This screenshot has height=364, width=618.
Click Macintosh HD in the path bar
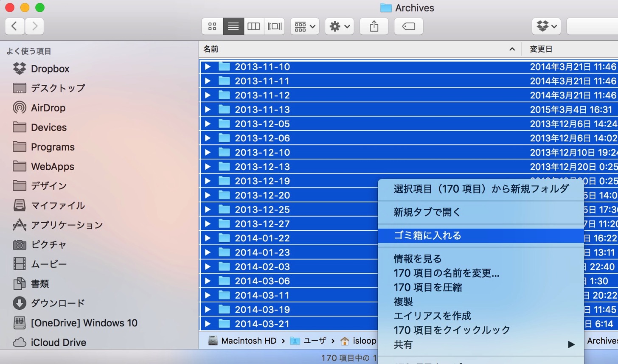pyautogui.click(x=243, y=341)
